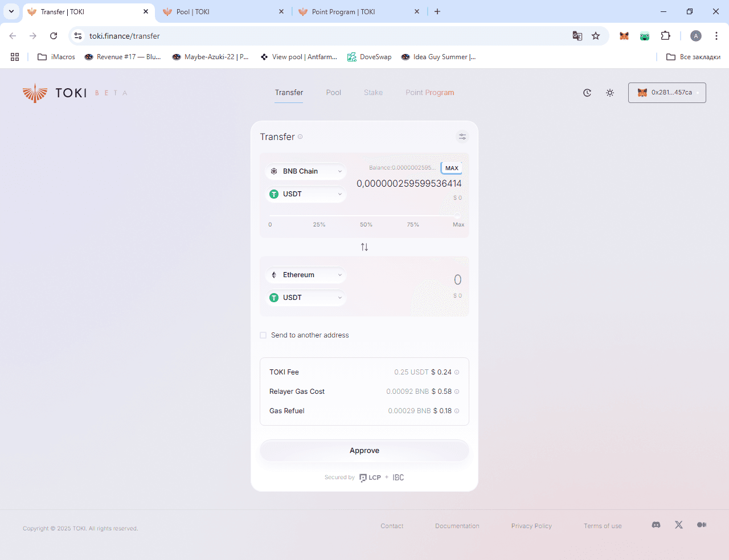
Task: Show Relayer Gas Cost info icon
Action: (x=457, y=392)
